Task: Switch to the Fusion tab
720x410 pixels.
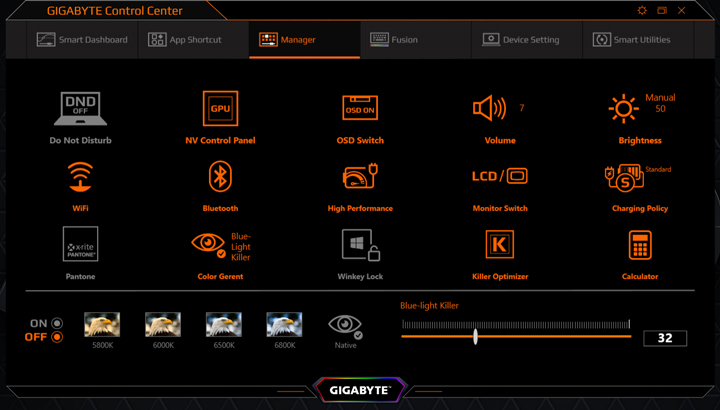Action: (x=416, y=40)
